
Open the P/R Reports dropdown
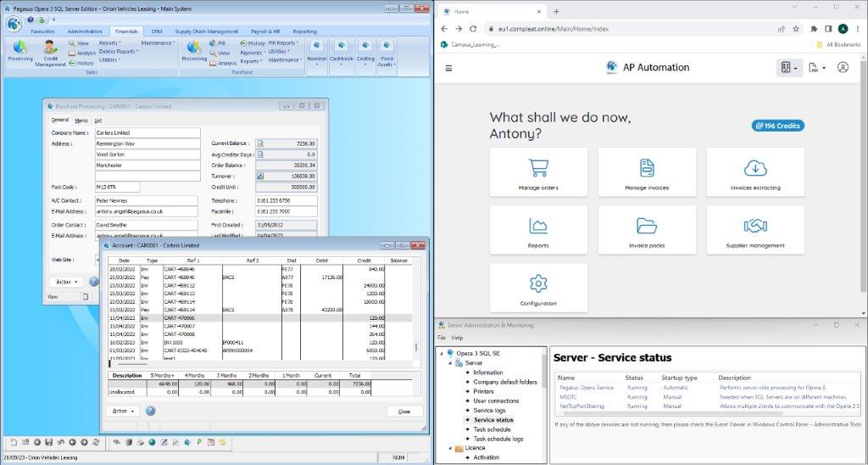[x=283, y=43]
